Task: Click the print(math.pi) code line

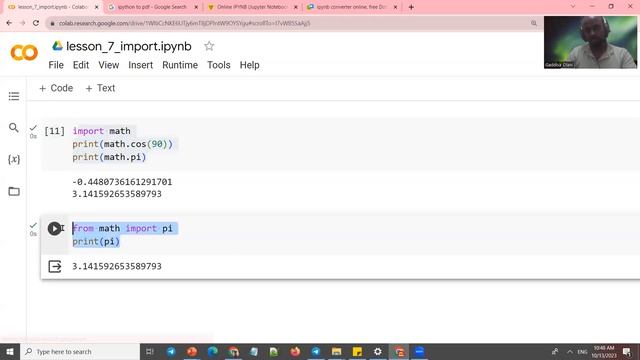Action: tap(109, 157)
